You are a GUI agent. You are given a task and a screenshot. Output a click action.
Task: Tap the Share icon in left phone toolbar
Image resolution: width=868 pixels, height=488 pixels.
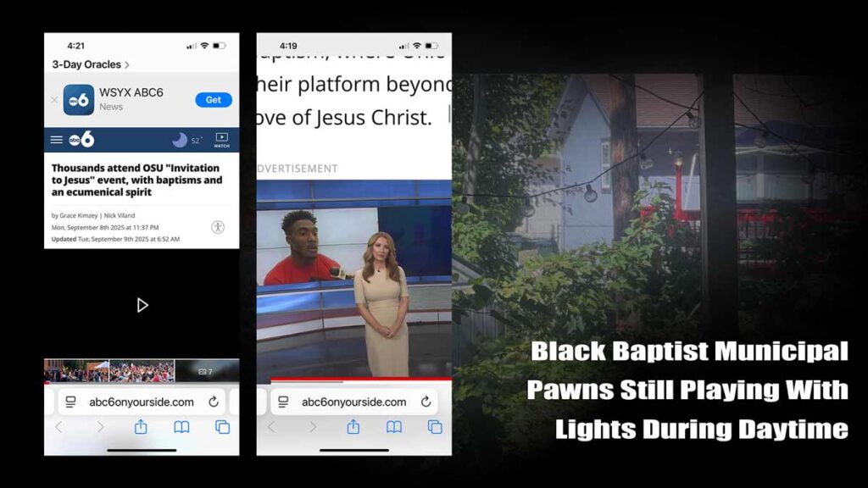coord(141,427)
